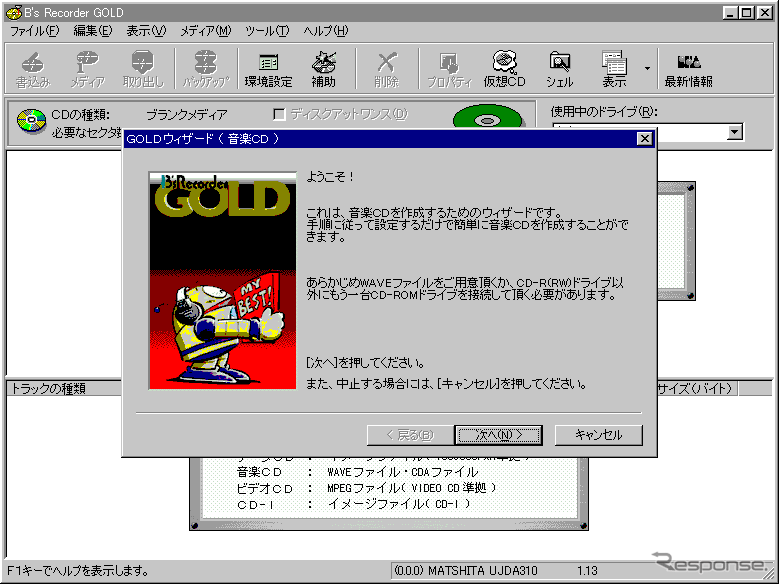
Task: Click the B's Recorder GOLD title bar icon
Action: point(13,12)
